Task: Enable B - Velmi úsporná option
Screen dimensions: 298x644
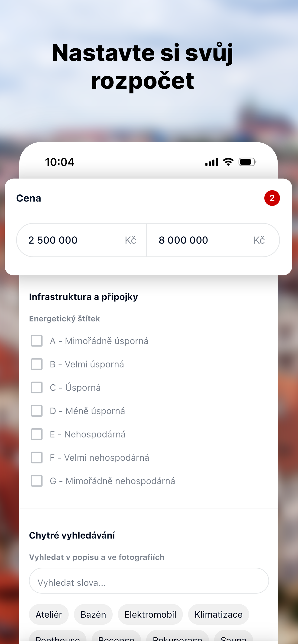Action: pos(36,364)
